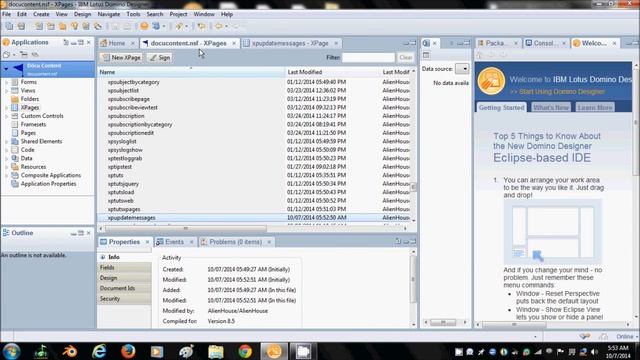The height and width of the screenshot is (360, 640).
Task: Expand the Forms tree node
Action: tap(7, 82)
